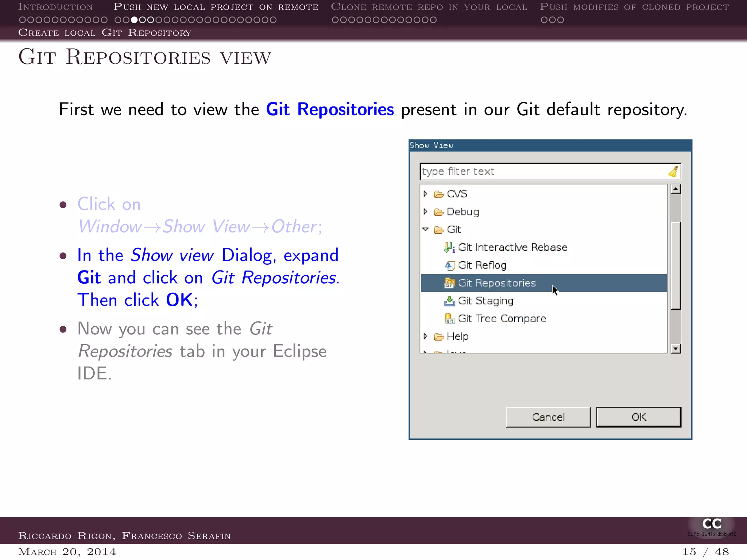Click the OK button in Show View
The height and width of the screenshot is (560, 747).
[x=639, y=417]
